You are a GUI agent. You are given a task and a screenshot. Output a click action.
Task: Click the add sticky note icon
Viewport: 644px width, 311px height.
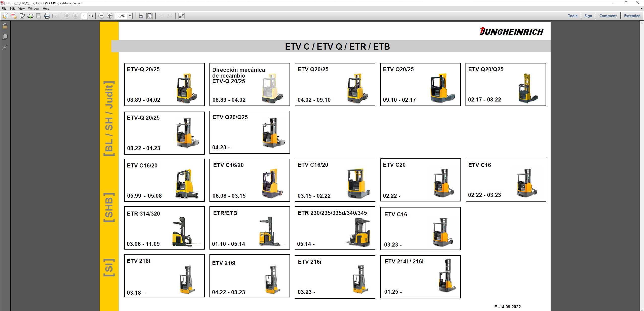(161, 16)
